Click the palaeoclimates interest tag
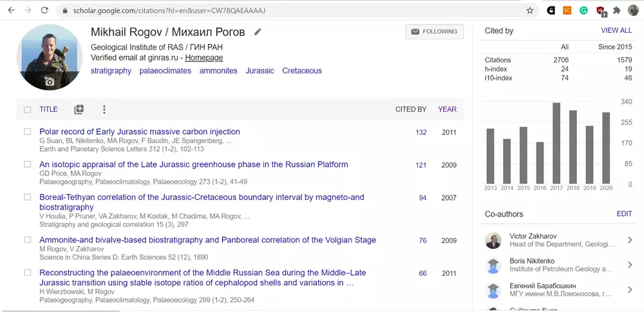This screenshot has height=312, width=644. [165, 71]
